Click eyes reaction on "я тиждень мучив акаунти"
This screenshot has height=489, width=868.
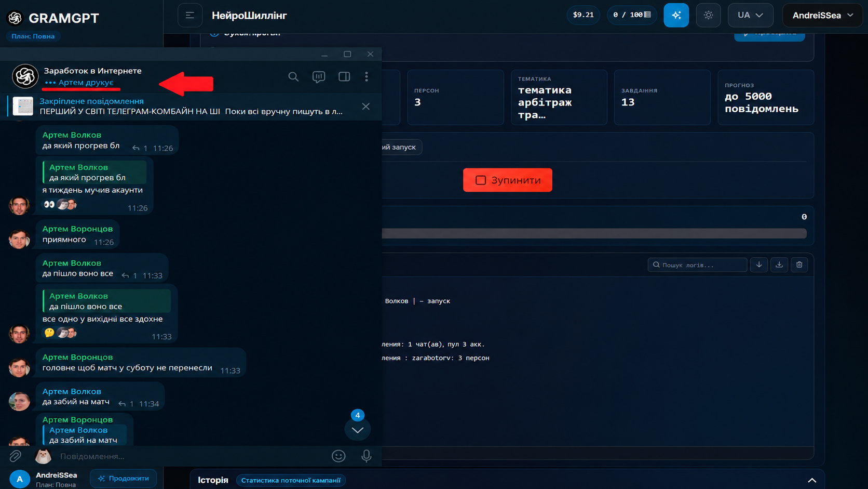[x=49, y=204]
